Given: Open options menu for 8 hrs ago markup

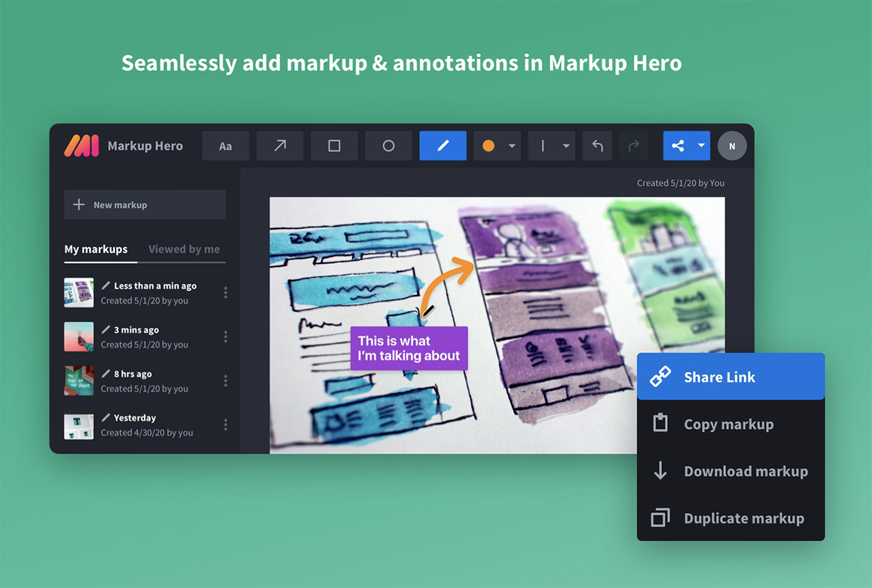Looking at the screenshot, I should tap(226, 381).
